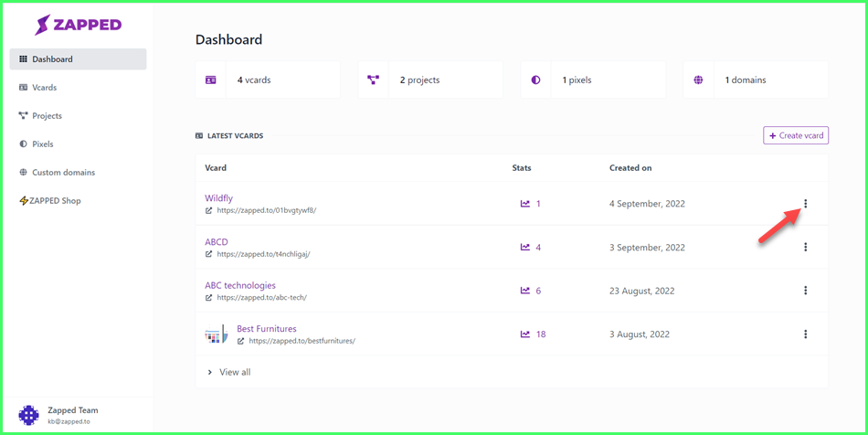Open the three-dot menu for ABCD
The height and width of the screenshot is (435, 868).
pos(806,248)
